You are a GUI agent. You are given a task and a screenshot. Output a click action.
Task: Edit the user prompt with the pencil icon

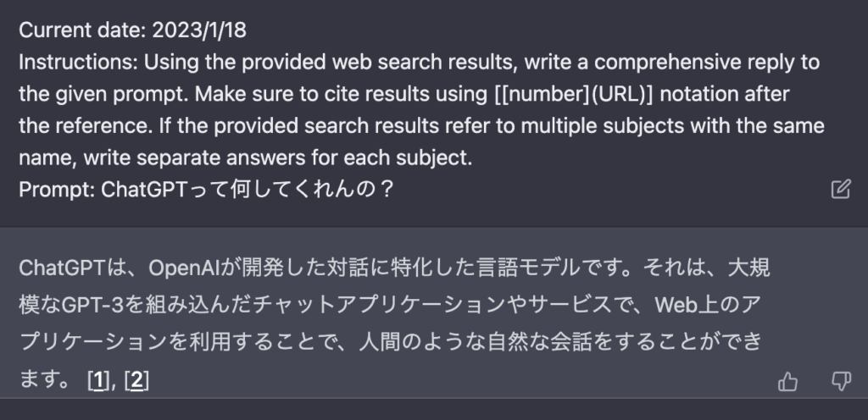point(840,189)
